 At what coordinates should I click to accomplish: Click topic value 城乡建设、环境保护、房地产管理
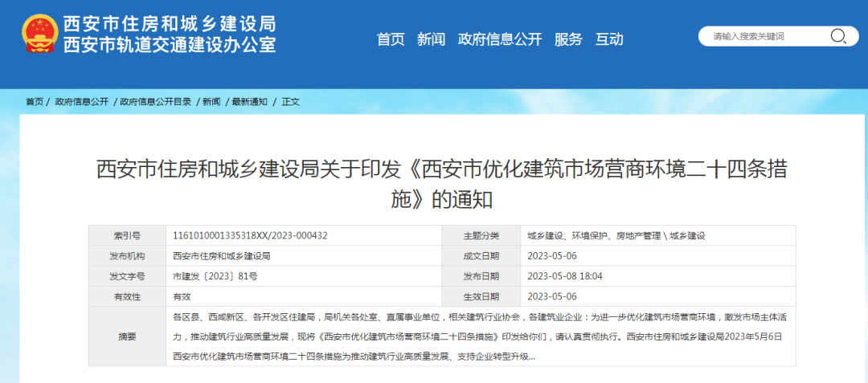594,235
